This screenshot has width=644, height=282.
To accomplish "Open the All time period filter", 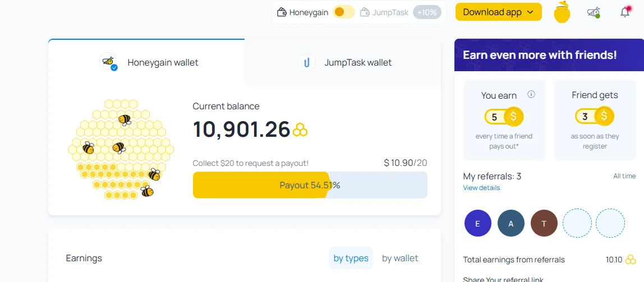I will click(624, 176).
